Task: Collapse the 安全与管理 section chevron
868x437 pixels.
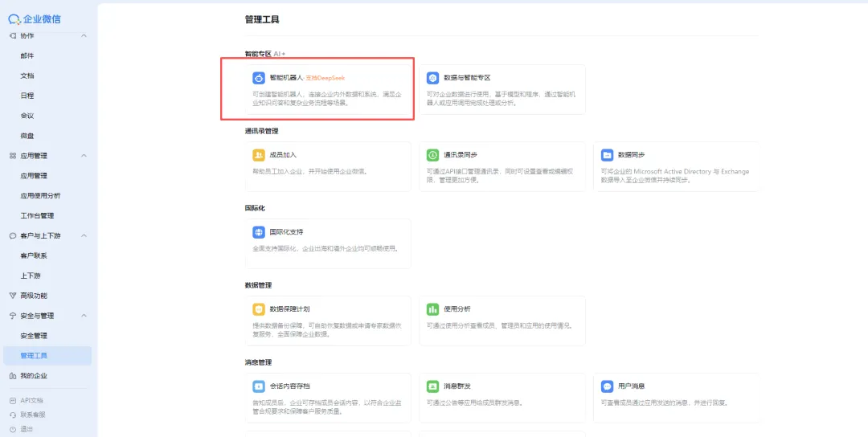Action: (x=84, y=316)
